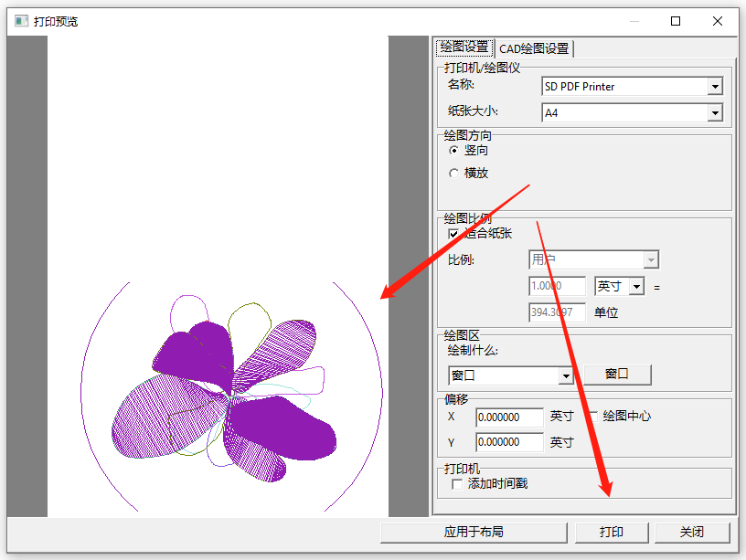Open the printer name dropdown showing SD PDF Printer
Viewport: 746px width, 560px height.
coord(715,87)
